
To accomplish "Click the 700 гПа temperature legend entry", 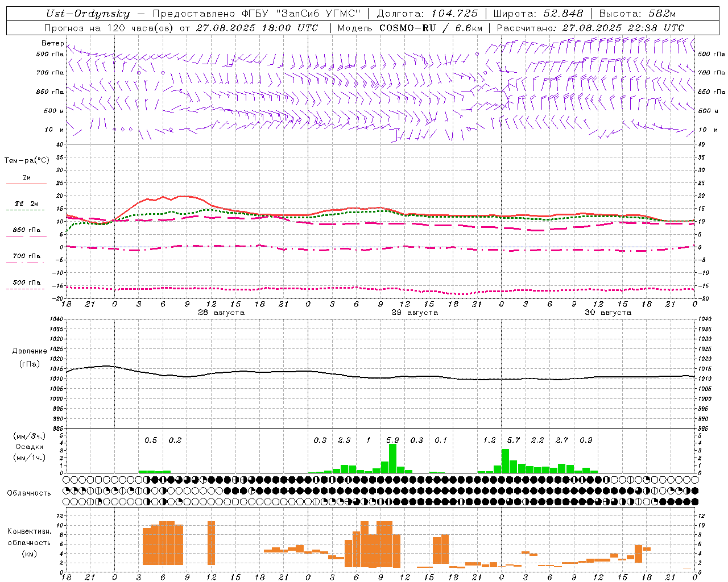I will click(27, 256).
